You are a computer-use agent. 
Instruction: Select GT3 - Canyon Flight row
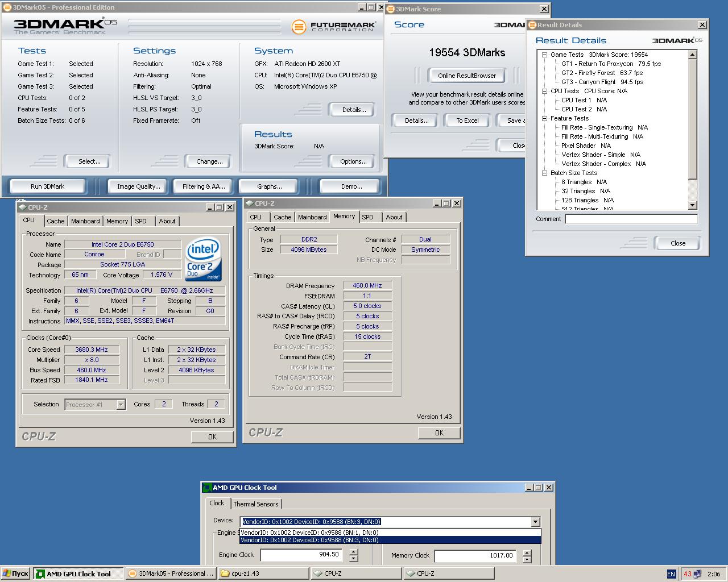click(602, 82)
